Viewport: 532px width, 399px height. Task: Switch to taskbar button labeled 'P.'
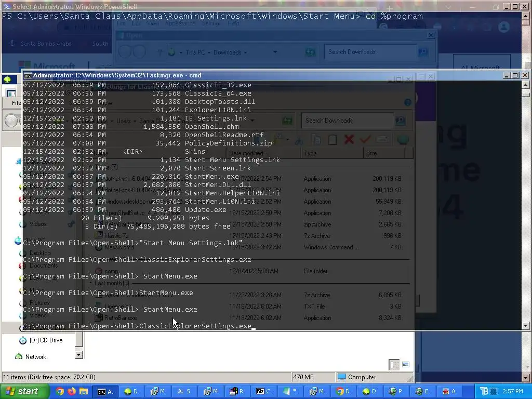[x=396, y=392]
